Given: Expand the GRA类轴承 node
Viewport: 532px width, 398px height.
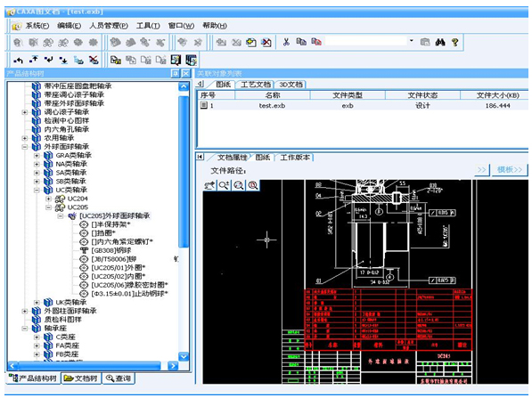Looking at the screenshot, I should point(37,155).
